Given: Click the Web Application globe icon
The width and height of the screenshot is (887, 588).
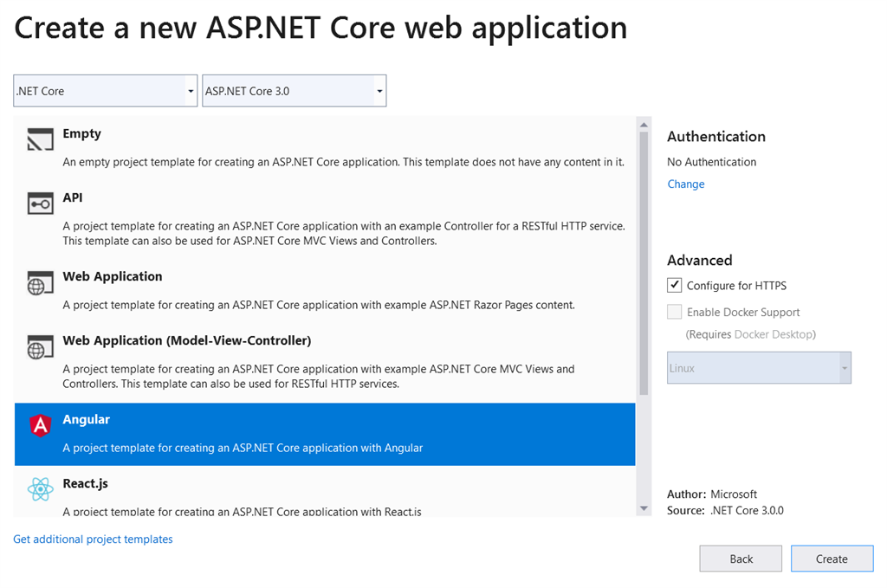Looking at the screenshot, I should (x=40, y=282).
